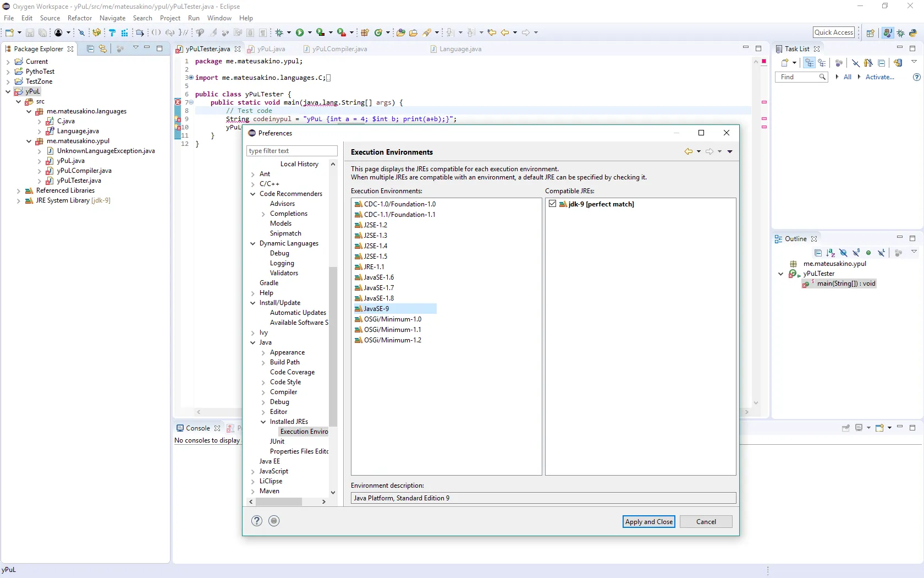Open the Window menu
924x578 pixels.
[219, 18]
